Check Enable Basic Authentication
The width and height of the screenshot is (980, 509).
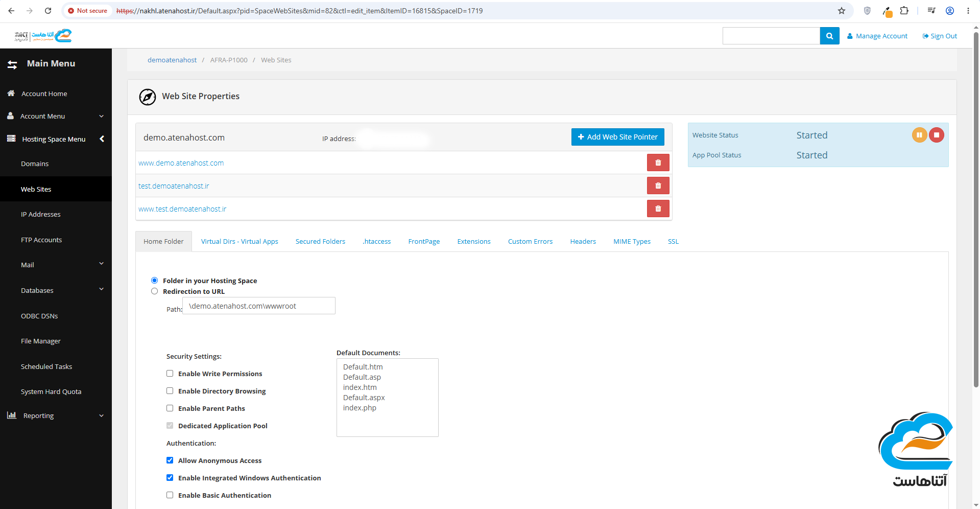click(170, 495)
